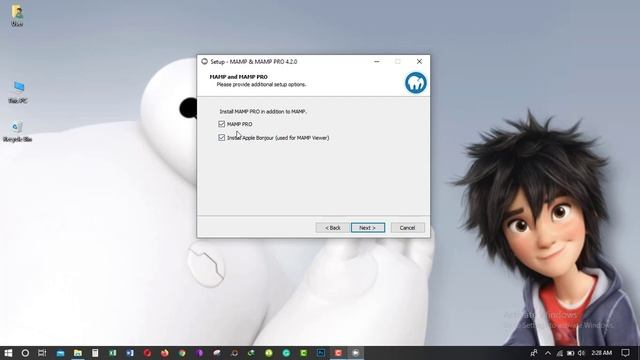Viewport: 640px width, 360px height.
Task: Open Task View in taskbar
Action: (42, 353)
